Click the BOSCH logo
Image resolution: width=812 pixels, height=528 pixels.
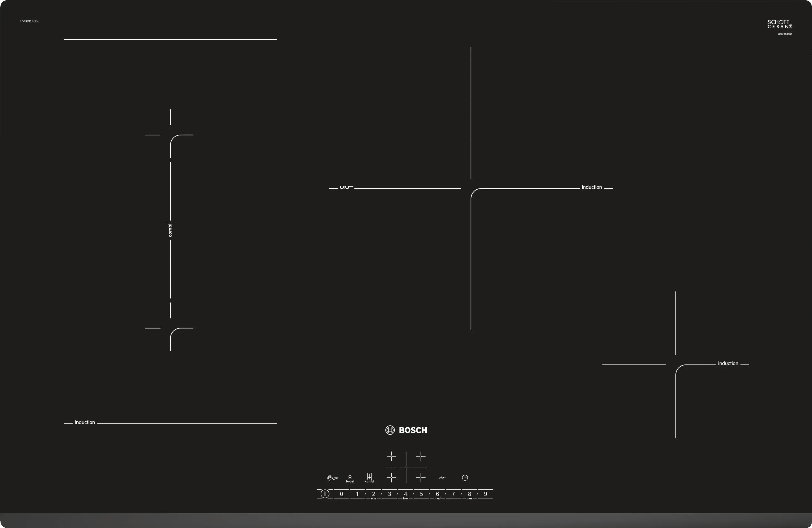tap(406, 430)
